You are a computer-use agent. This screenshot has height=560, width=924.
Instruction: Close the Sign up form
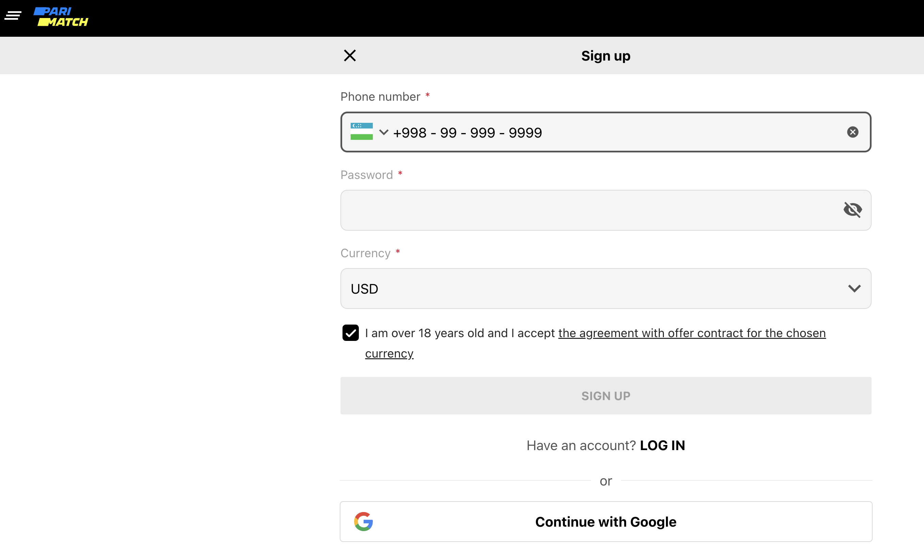pos(350,56)
